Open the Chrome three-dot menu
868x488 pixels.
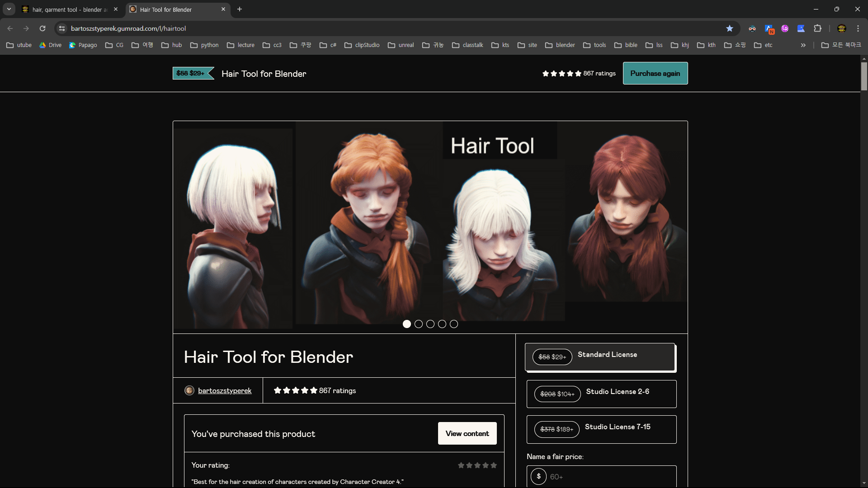tap(858, 28)
